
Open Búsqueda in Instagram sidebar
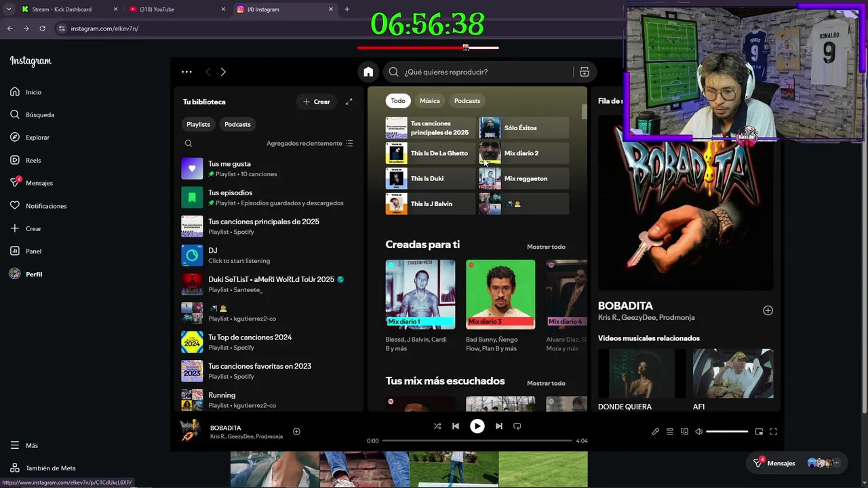point(32,115)
